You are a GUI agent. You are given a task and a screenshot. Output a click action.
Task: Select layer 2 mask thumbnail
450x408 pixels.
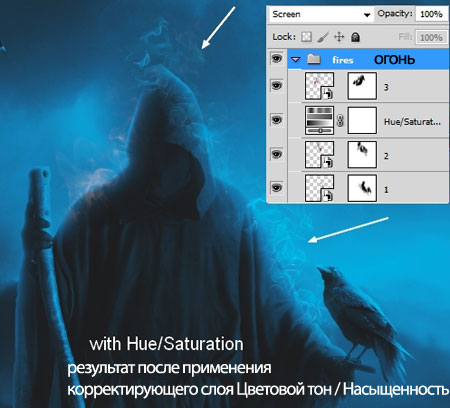(x=362, y=155)
